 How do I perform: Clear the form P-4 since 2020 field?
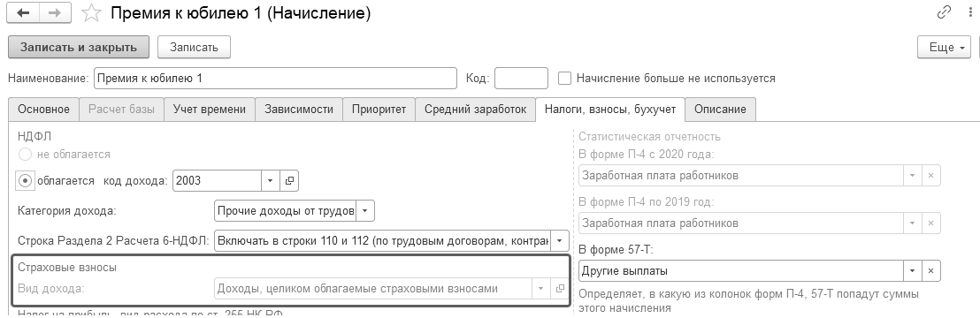pos(930,176)
